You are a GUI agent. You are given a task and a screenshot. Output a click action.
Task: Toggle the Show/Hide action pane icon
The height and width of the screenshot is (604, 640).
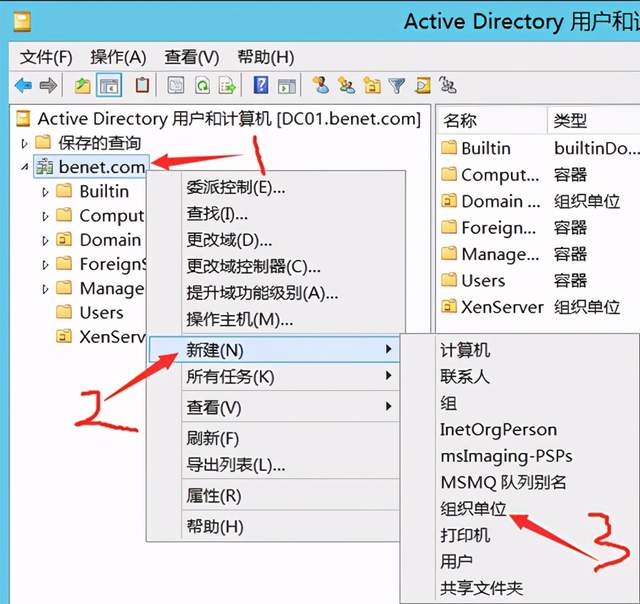tap(287, 86)
